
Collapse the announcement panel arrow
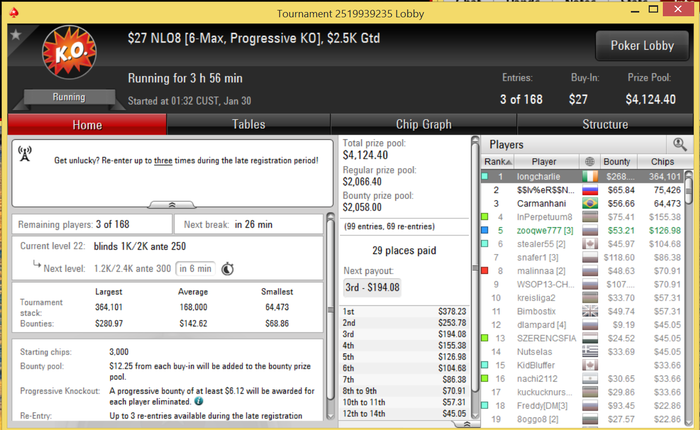[172, 205]
